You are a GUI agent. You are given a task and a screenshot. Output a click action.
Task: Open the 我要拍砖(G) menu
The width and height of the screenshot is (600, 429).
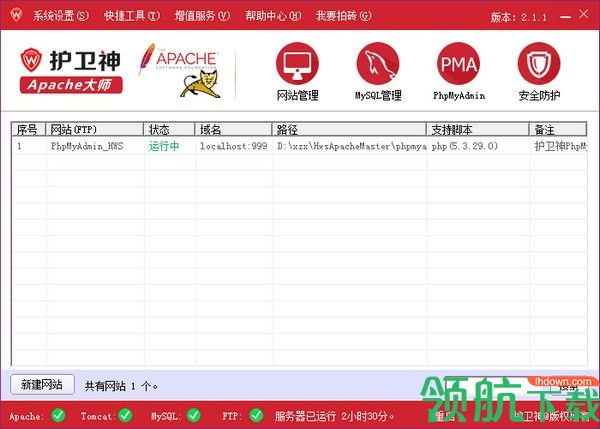343,16
